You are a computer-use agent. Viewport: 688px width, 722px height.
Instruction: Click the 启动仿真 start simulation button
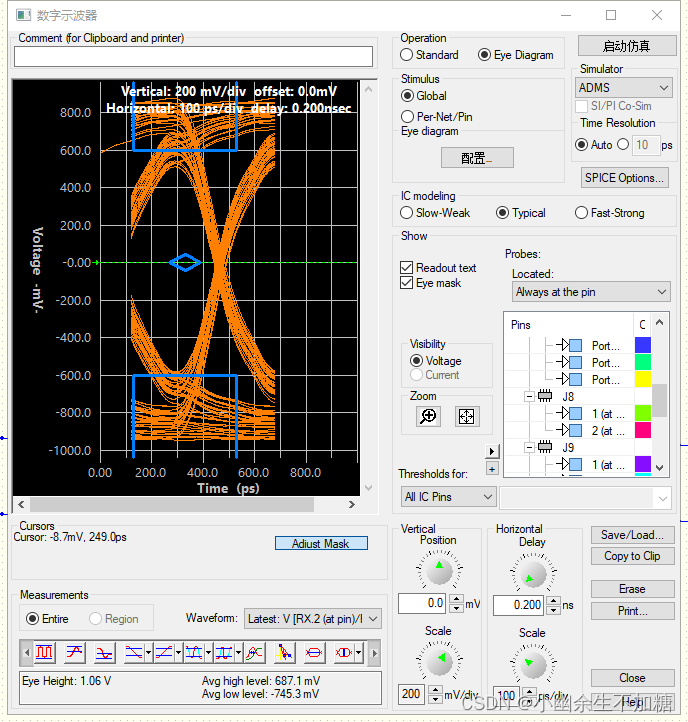click(x=627, y=46)
